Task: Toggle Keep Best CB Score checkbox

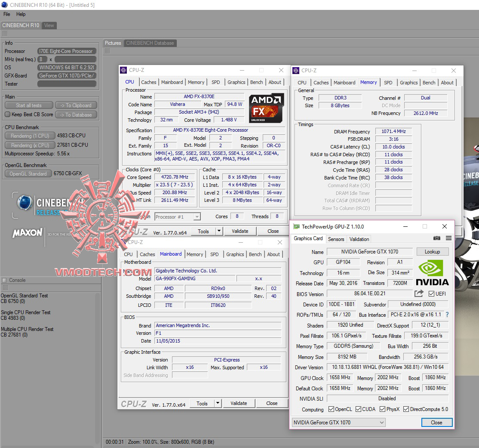Action: [8, 114]
